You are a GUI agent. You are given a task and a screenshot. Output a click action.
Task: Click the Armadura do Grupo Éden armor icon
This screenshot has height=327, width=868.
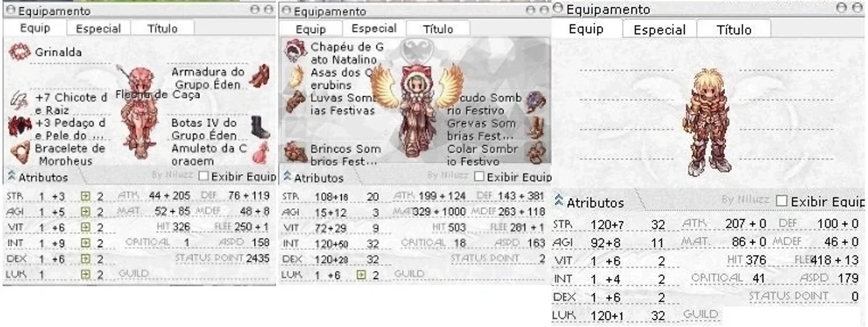tap(259, 76)
